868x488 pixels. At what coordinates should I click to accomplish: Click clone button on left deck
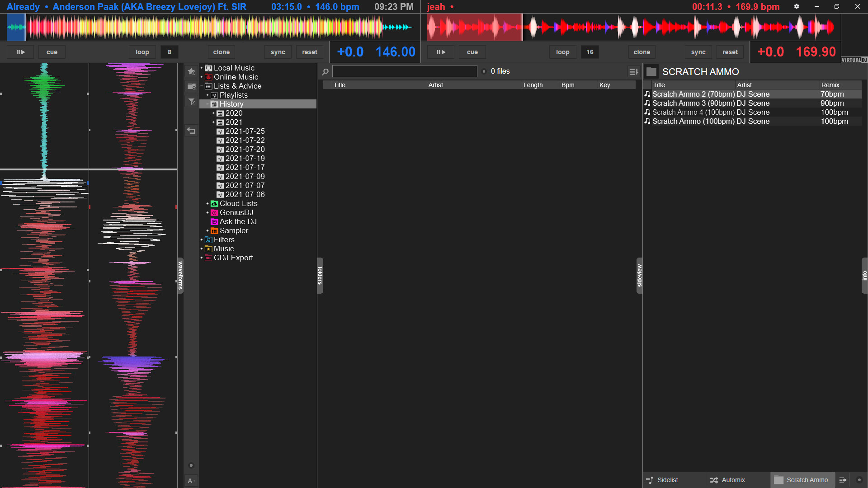tap(222, 52)
